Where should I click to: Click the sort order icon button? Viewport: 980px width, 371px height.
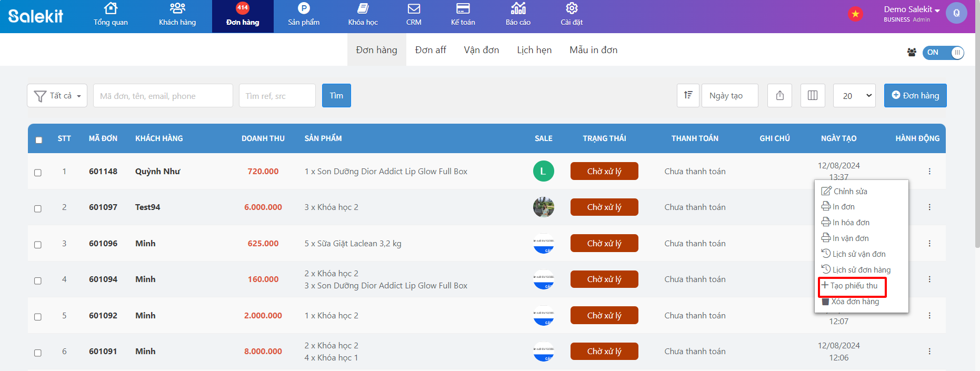(688, 95)
